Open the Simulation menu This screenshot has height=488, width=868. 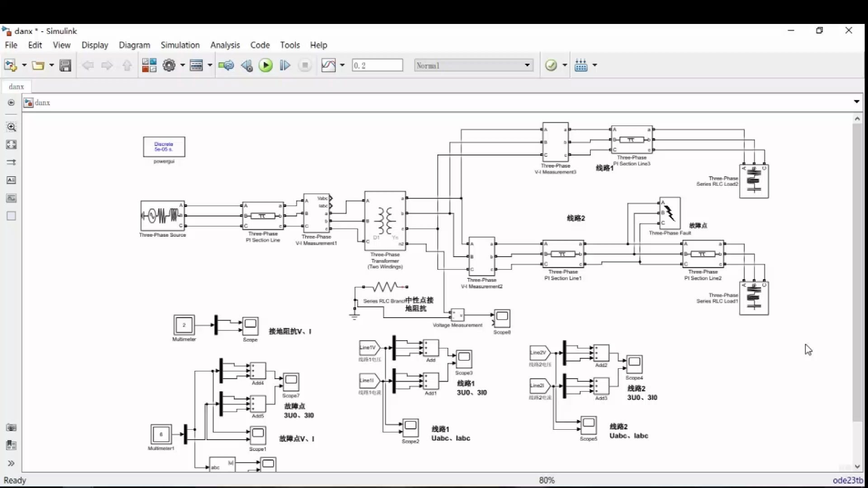[x=180, y=45]
